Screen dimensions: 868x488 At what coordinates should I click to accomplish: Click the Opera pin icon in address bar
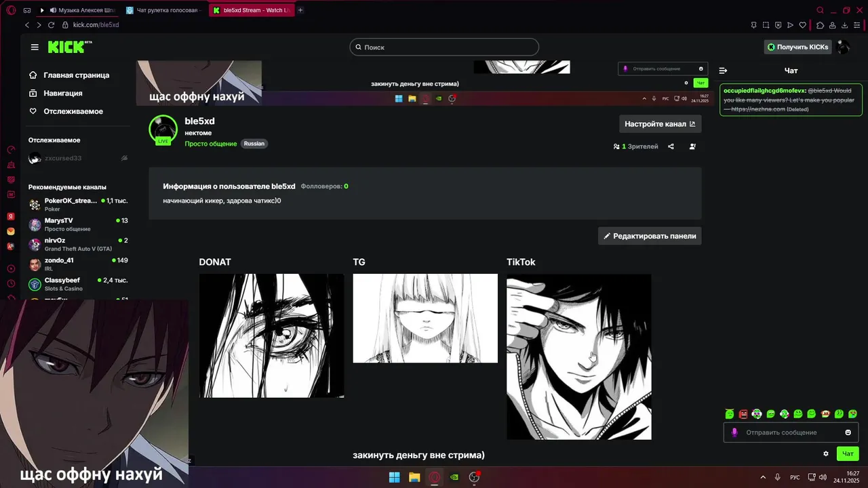pos(753,25)
